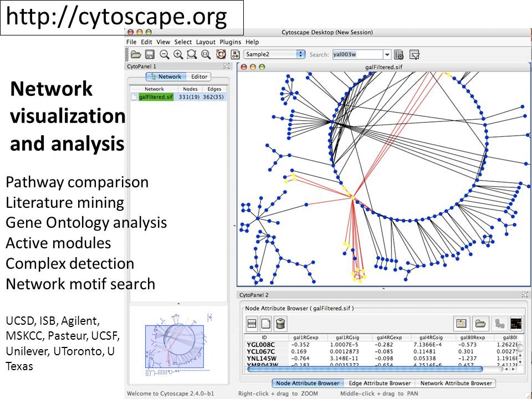Image resolution: width=532 pixels, height=399 pixels.
Task: Select the Node Attribute Browser tab
Action: (x=308, y=383)
